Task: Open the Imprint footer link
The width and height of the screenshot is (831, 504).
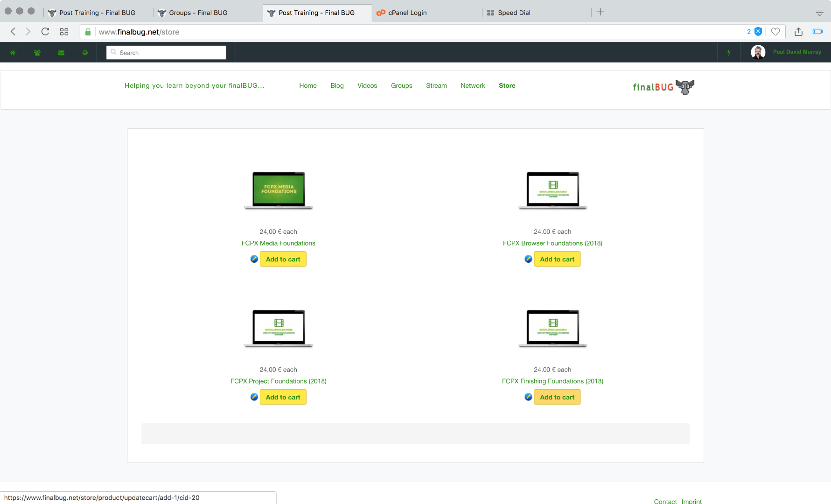Action: tap(691, 501)
